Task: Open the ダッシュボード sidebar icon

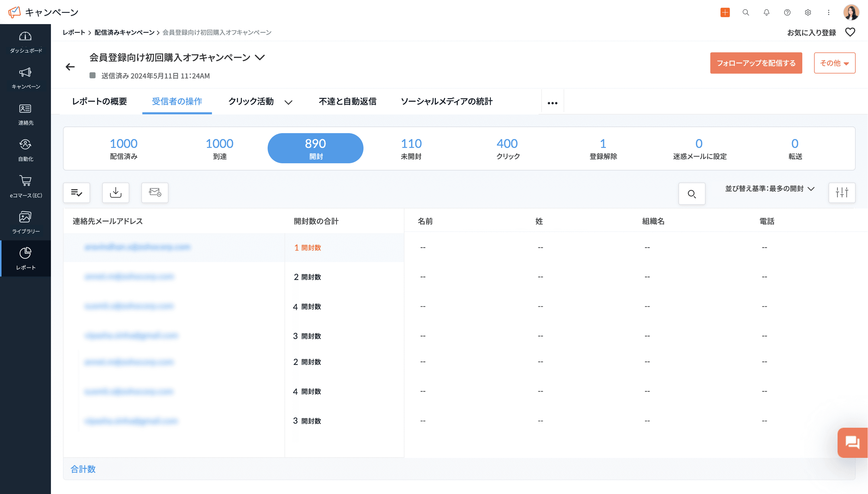Action: (x=25, y=37)
